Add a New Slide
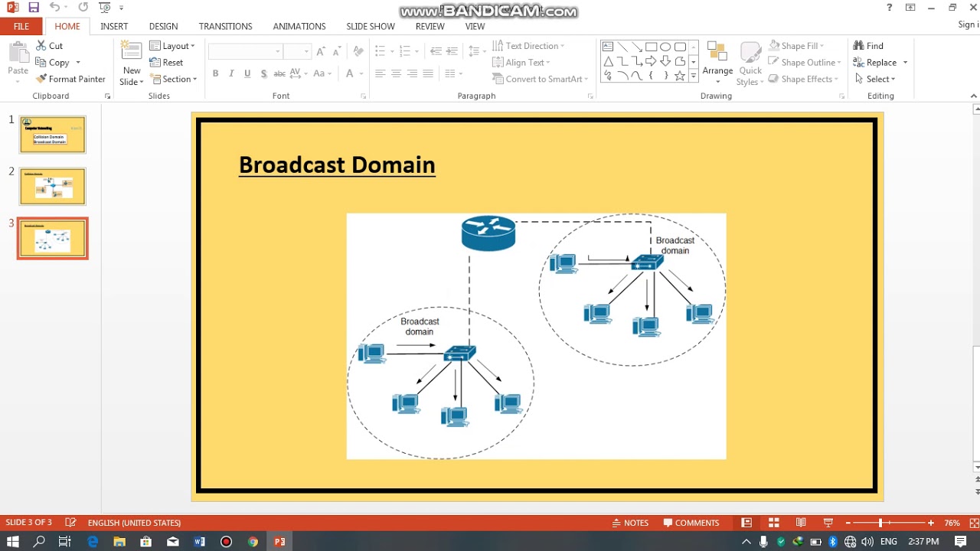 point(132,64)
